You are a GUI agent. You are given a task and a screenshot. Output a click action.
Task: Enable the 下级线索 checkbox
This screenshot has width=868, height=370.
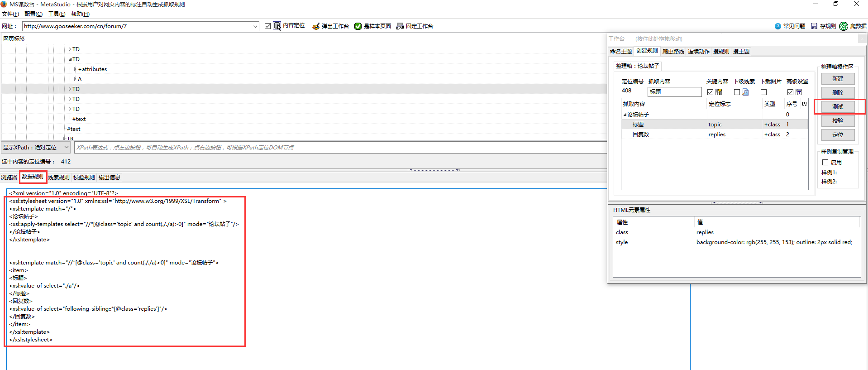tap(737, 92)
